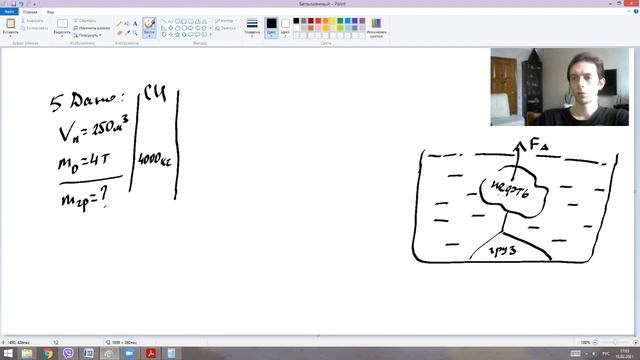Open the Повернуть (Rotate) dropdown
640x360 pixels.
pos(88,36)
